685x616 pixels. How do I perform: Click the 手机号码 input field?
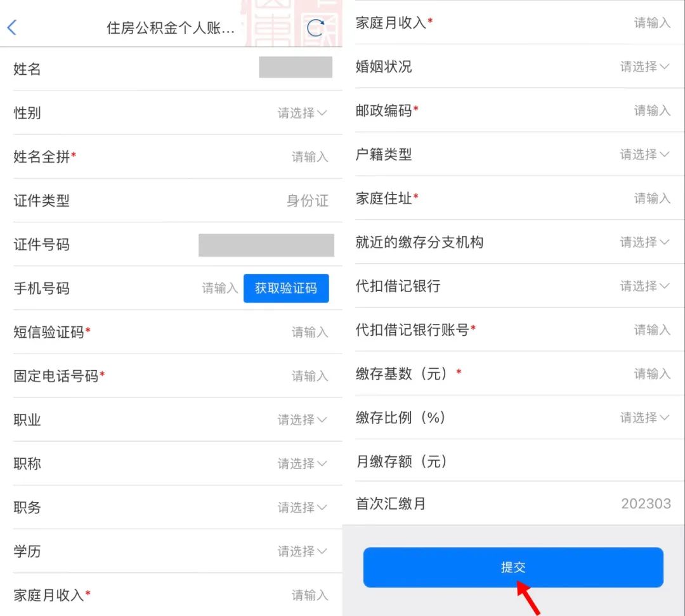coord(219,288)
